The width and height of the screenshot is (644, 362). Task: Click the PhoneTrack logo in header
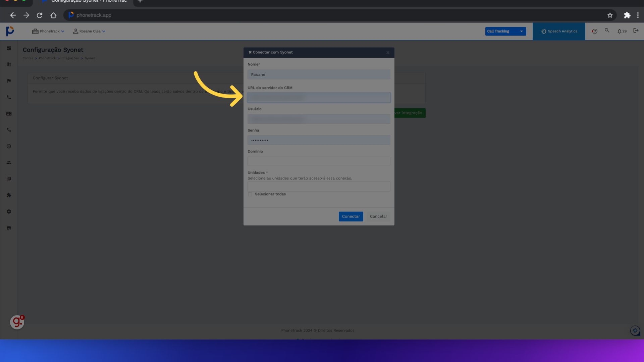click(x=10, y=31)
